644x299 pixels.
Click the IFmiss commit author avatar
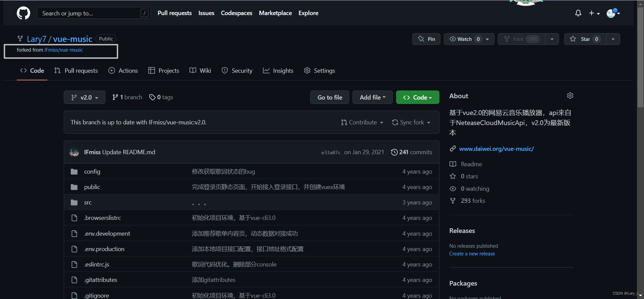[74, 152]
